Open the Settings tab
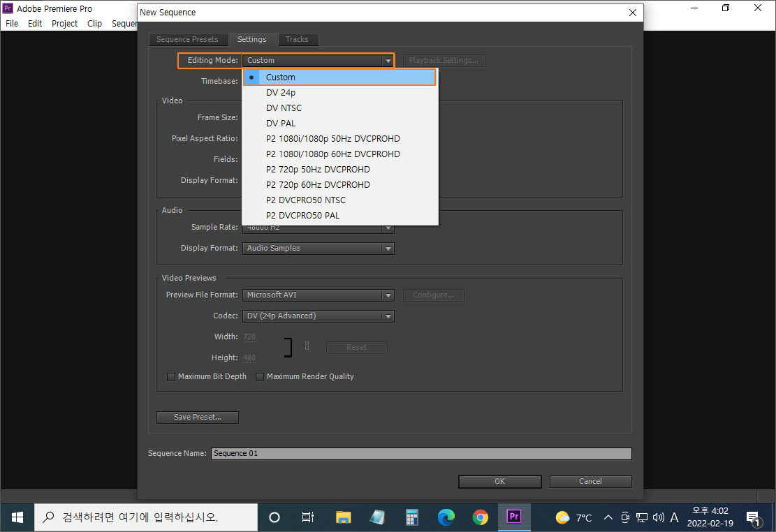Viewport: 776px width, 532px height. click(x=252, y=39)
